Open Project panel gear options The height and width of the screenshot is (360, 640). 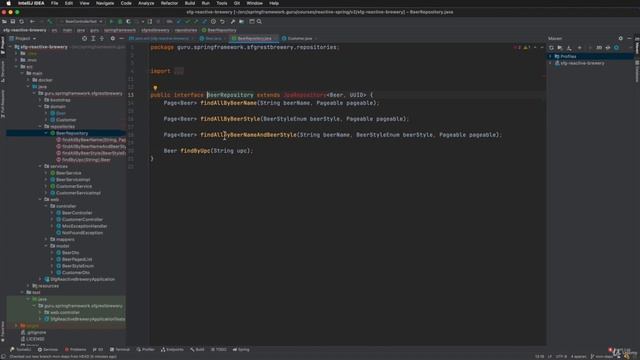tap(113, 38)
